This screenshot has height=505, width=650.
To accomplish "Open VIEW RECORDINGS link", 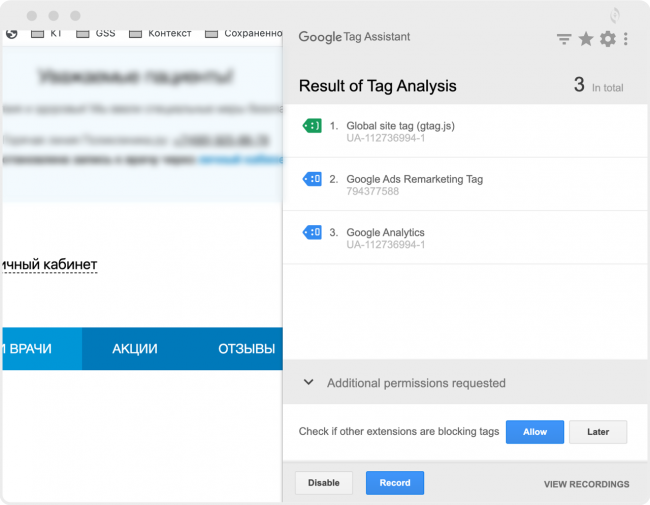I will point(586,484).
